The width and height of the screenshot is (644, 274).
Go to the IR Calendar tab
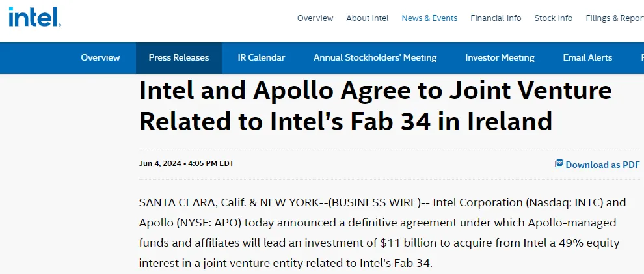(262, 58)
